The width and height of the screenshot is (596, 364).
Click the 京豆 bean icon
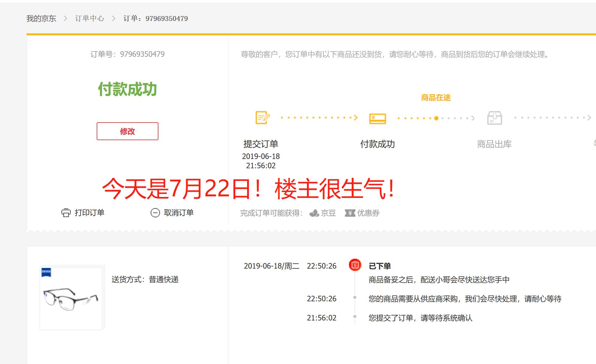314,213
